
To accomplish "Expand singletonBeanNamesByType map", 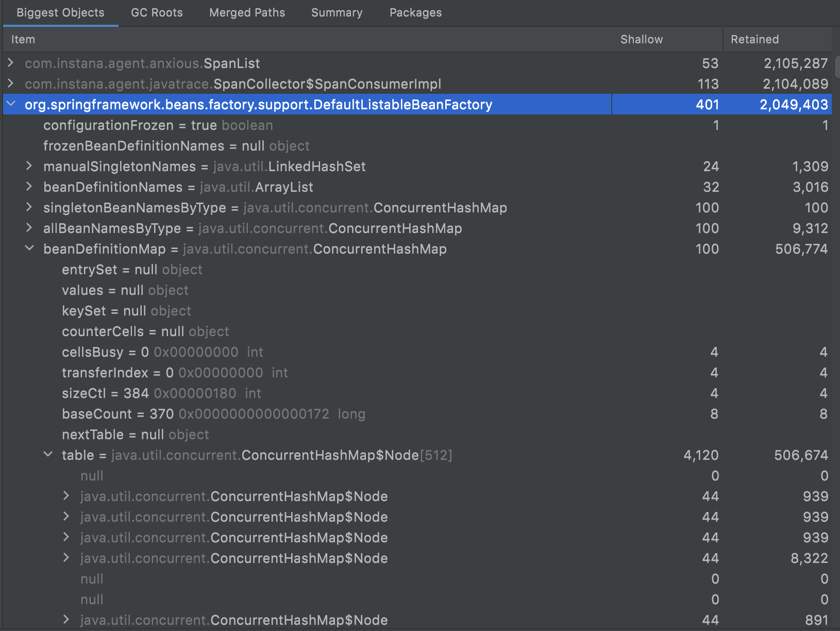I will [29, 207].
